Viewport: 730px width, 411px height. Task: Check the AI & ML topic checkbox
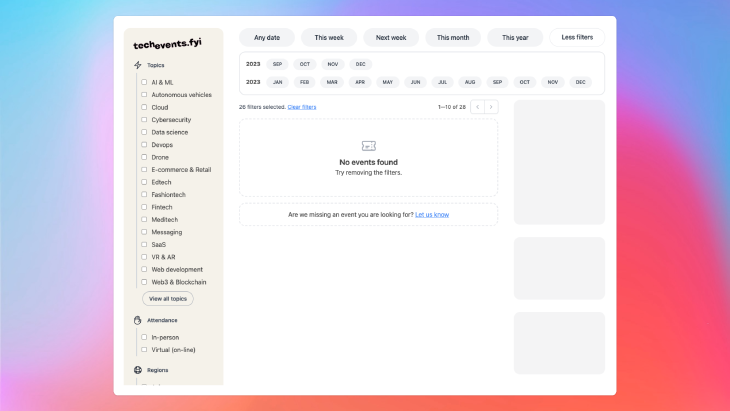[144, 82]
